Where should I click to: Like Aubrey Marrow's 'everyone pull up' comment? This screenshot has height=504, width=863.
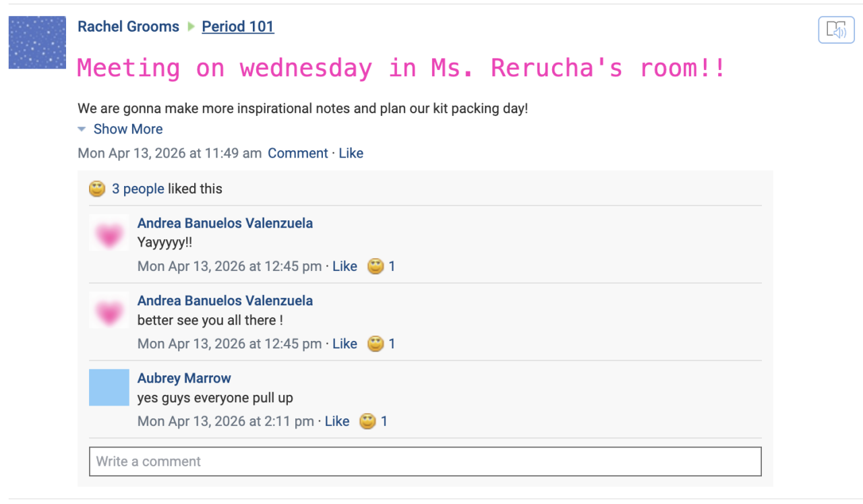337,422
